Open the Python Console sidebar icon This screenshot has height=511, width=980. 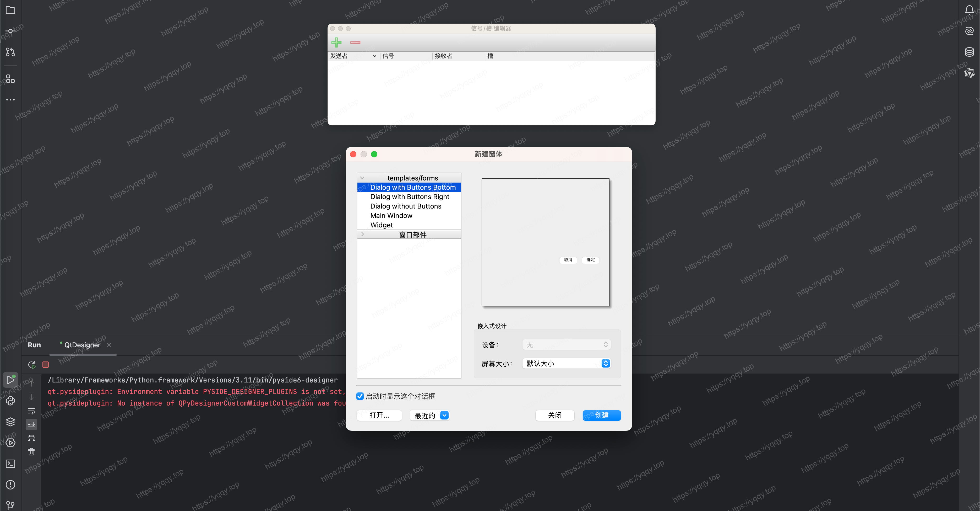10,401
